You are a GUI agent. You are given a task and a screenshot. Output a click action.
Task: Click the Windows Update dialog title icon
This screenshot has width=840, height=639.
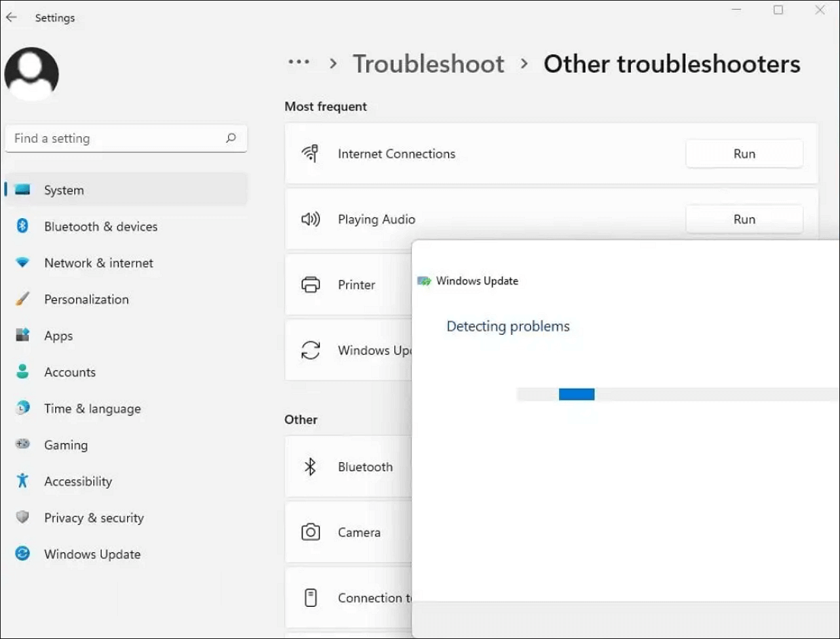tap(424, 281)
